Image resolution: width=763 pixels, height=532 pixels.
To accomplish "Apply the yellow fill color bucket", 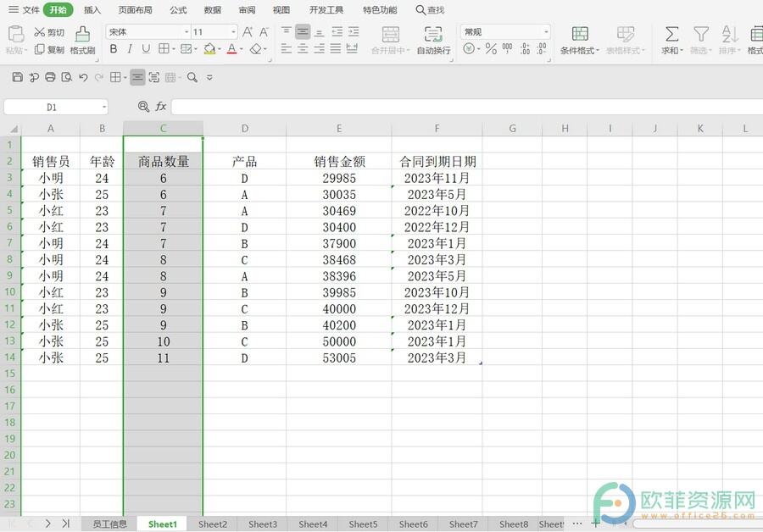I will click(x=209, y=48).
